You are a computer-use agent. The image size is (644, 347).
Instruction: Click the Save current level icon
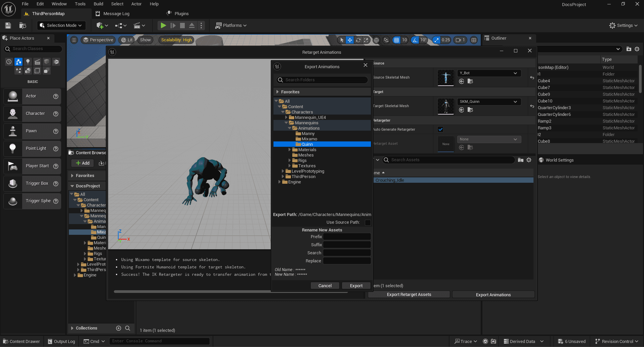[8, 26]
